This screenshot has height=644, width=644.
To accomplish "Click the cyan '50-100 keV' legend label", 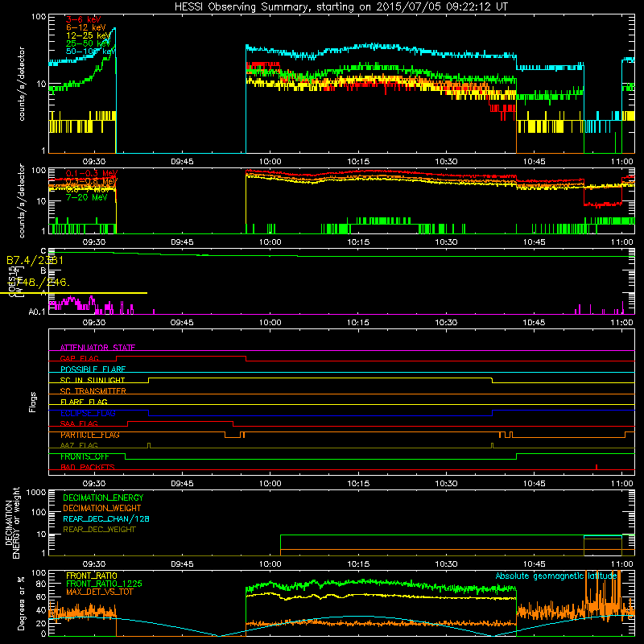I will pyautogui.click(x=91, y=52).
